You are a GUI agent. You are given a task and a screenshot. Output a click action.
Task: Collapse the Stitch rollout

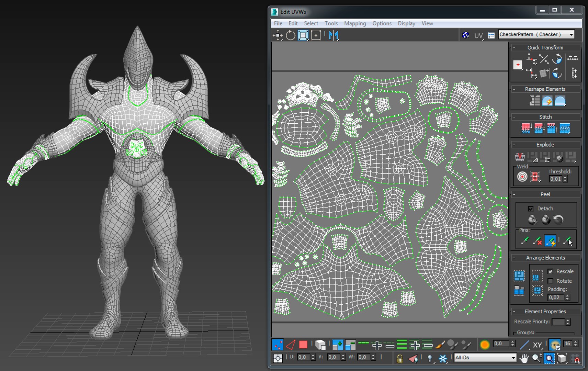[514, 117]
